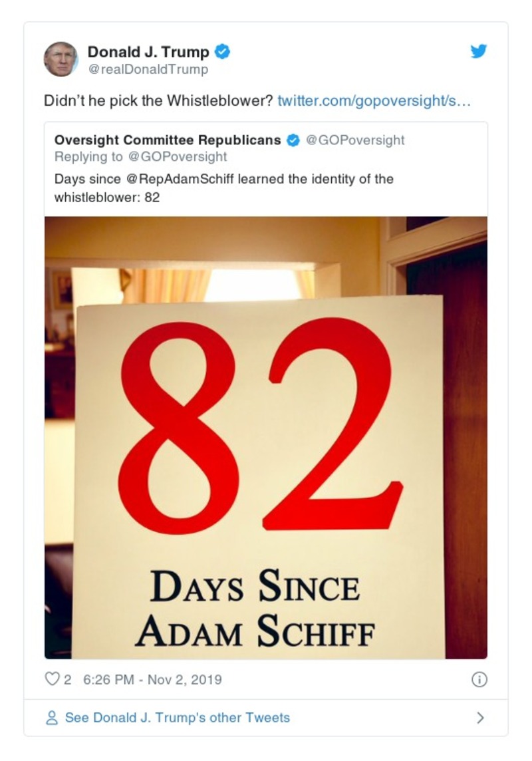Screen dimensions: 532x761
Task: Click the person icon before 'See Donald J. Trump's other Tweets'
Action: point(51,718)
